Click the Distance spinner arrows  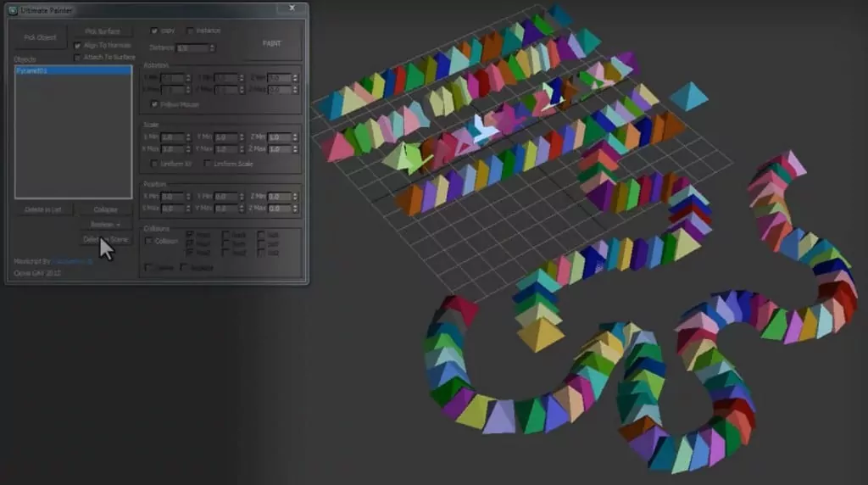[x=212, y=48]
